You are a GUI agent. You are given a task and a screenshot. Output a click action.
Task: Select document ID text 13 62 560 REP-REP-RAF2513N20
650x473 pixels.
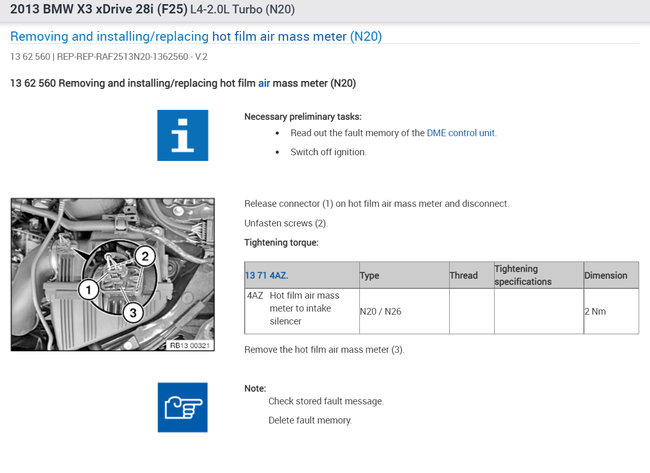click(x=109, y=56)
